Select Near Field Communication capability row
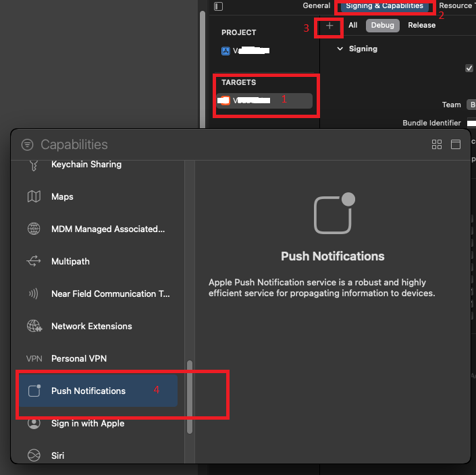The height and width of the screenshot is (475, 476). coord(98,294)
